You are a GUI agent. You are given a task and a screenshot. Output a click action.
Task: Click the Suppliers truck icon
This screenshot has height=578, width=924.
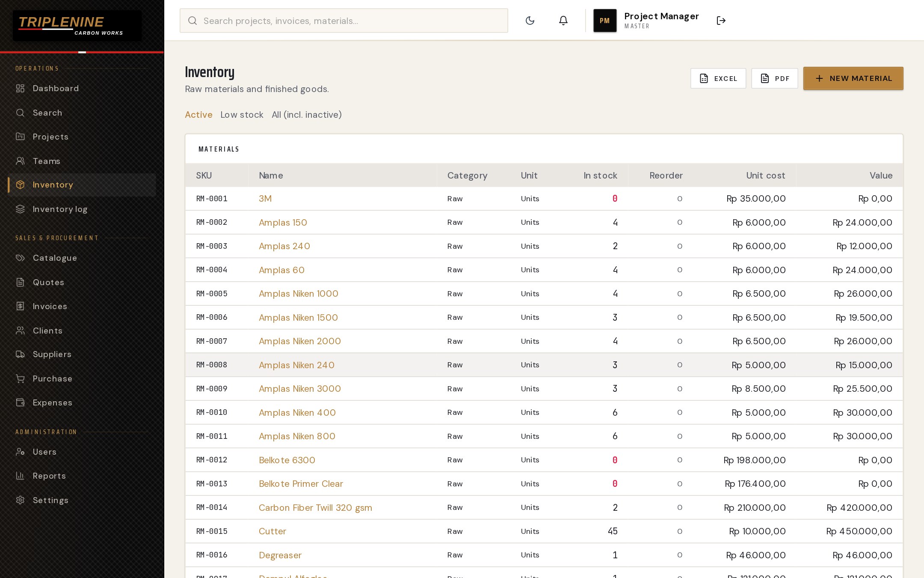point(20,354)
